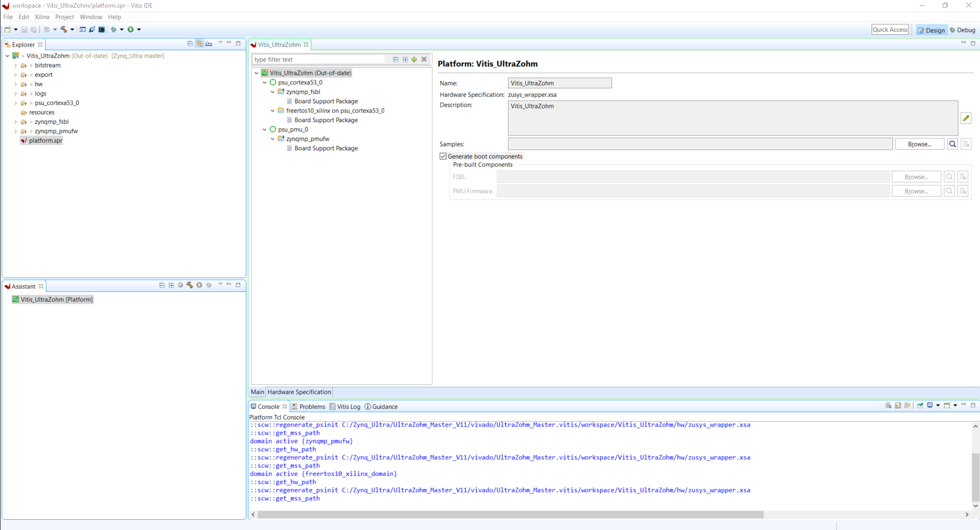Open the New dropdown arrow in main toolbar

(16, 30)
